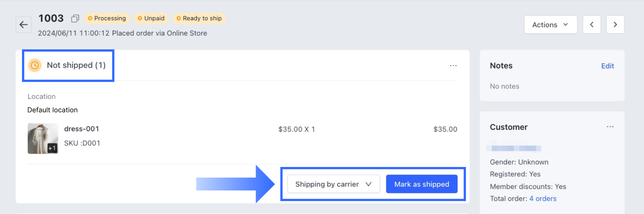This screenshot has width=644, height=214.
Task: Edit the order notes
Action: pos(607,66)
